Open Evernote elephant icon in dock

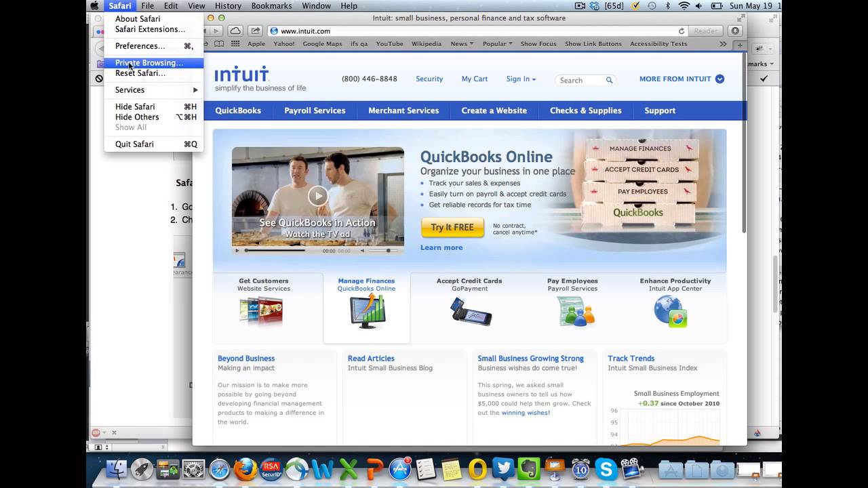pos(529,468)
